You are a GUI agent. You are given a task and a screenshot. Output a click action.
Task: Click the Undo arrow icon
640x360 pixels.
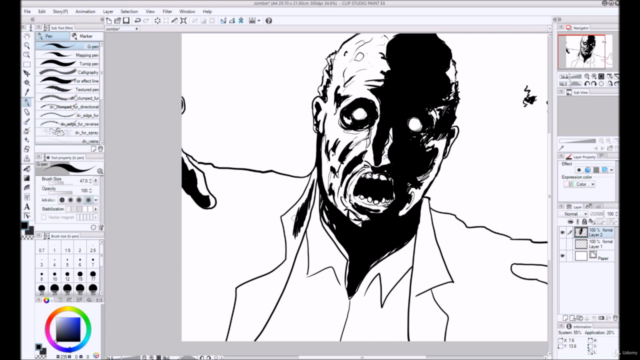click(x=138, y=21)
